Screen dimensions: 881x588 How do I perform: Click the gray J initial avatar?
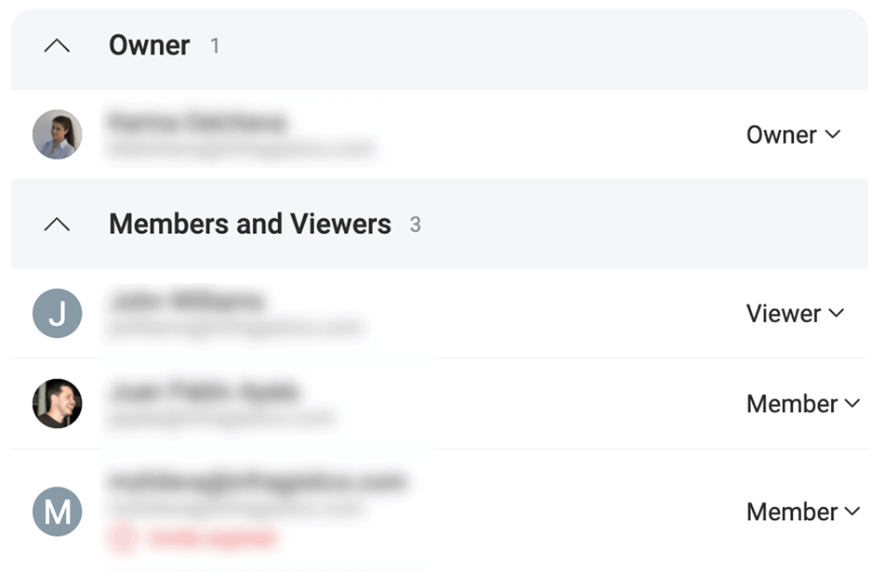pos(57,313)
